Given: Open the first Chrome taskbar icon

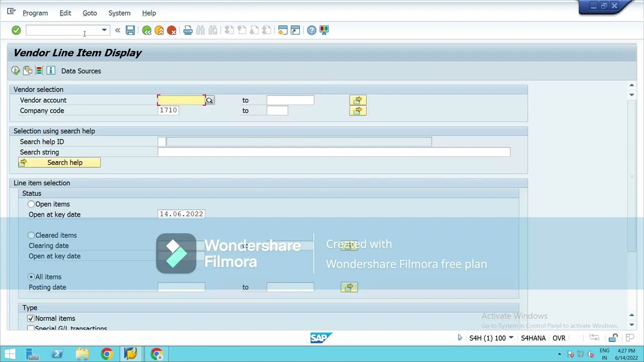Looking at the screenshot, I should pos(107,354).
